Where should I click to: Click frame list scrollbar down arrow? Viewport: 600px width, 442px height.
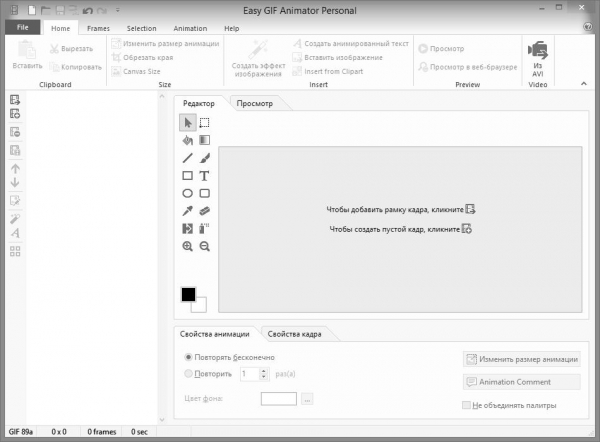coord(162,419)
